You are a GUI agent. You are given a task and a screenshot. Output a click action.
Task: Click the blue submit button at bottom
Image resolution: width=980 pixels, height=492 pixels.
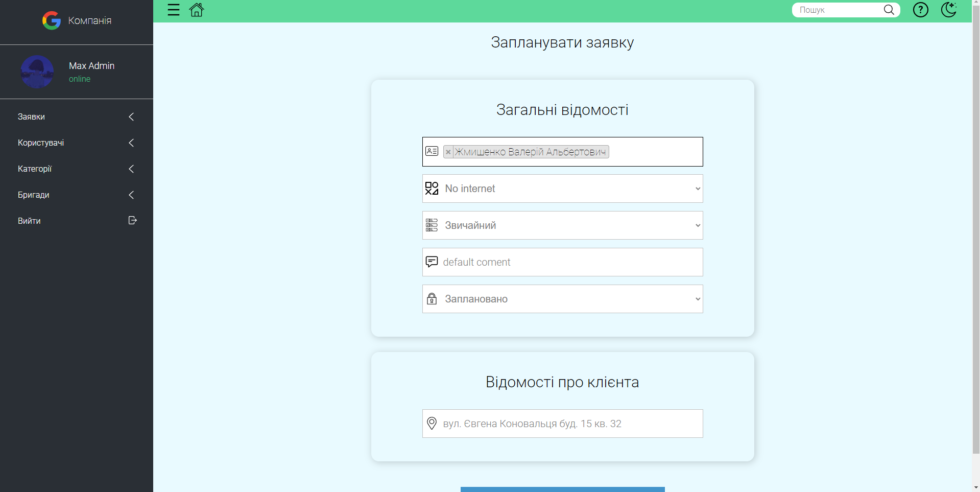click(x=562, y=489)
